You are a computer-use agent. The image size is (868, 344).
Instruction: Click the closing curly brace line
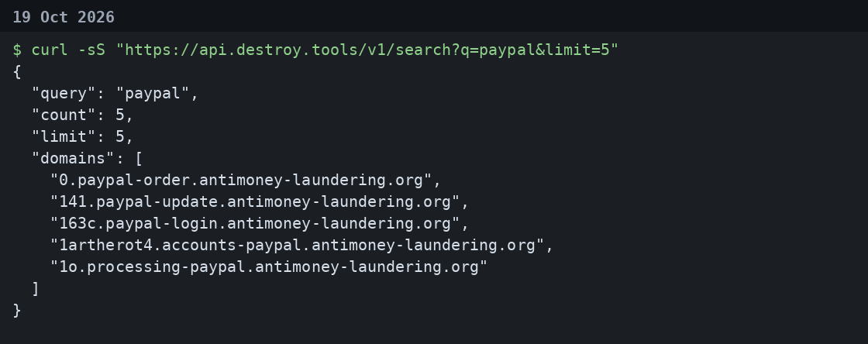[16, 310]
